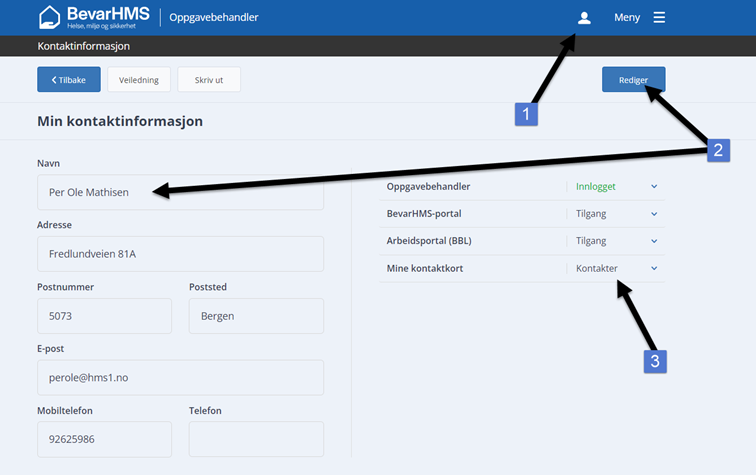Expand the Arbeidsportal (BBL) chevron
Image resolution: width=756 pixels, height=475 pixels.
pos(654,241)
